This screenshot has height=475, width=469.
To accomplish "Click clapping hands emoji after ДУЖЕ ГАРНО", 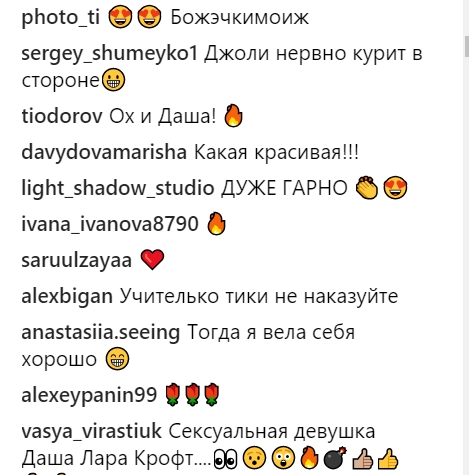I will (x=367, y=188).
